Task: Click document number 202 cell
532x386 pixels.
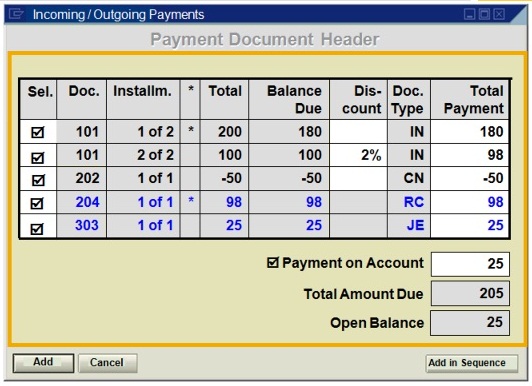Action: (x=81, y=178)
